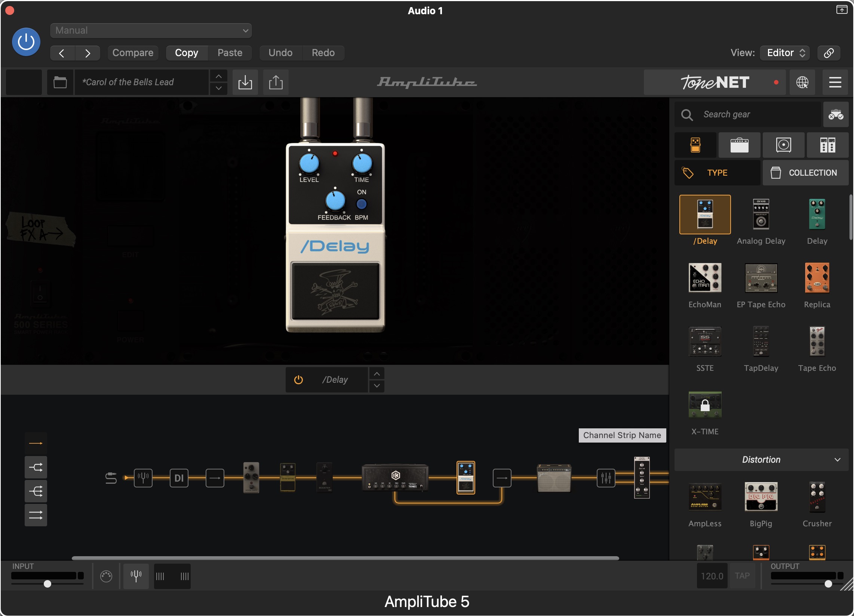This screenshot has width=854, height=616.
Task: Toggle the plugin bypass power button
Action: 26,41
